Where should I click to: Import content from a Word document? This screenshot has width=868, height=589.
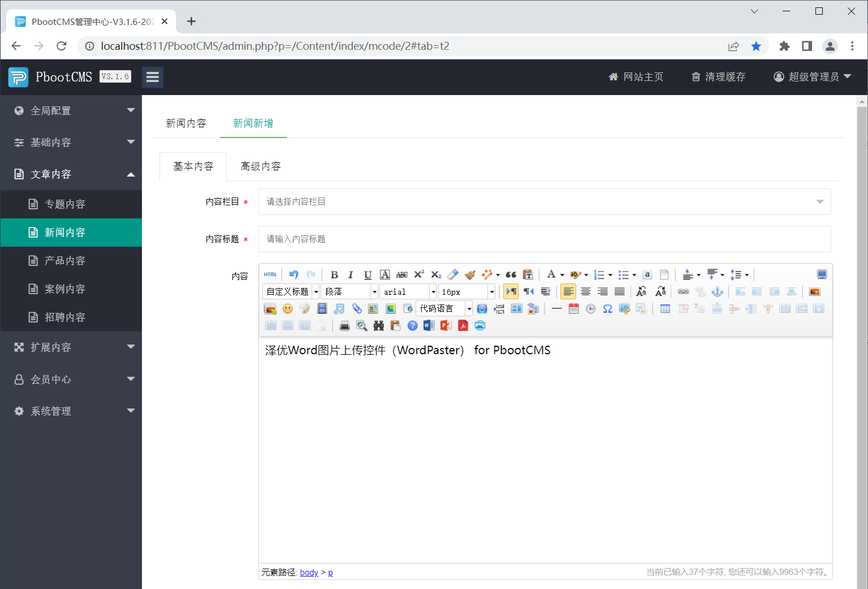click(429, 325)
